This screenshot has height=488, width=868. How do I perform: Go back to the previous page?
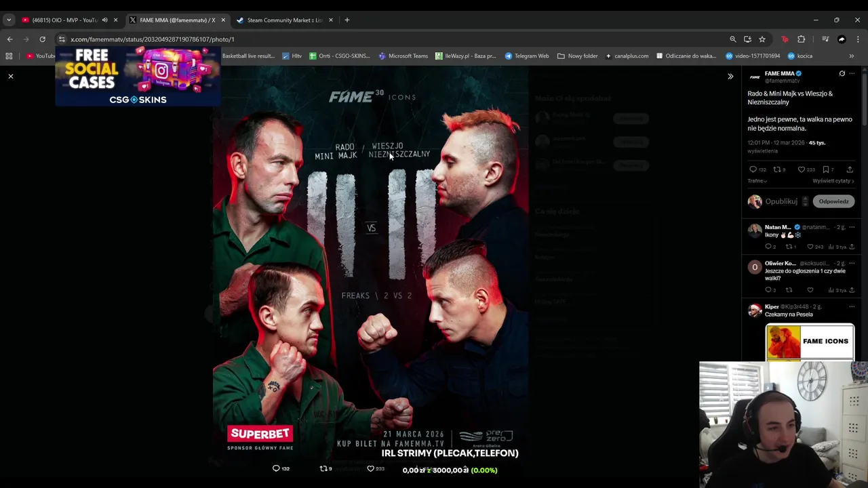pos(9,39)
